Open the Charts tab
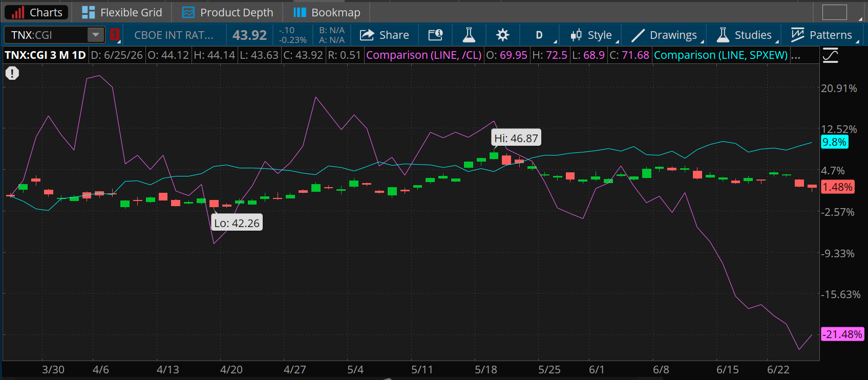 coord(36,12)
